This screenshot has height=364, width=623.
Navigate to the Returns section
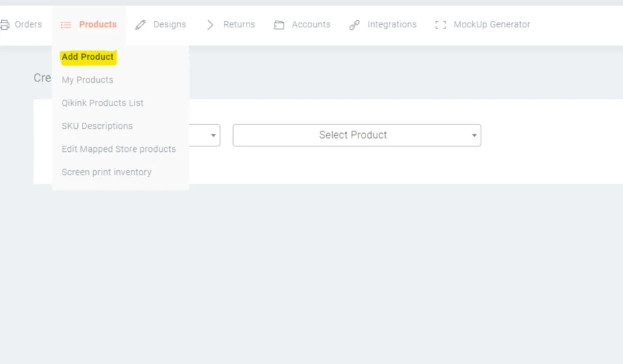[238, 24]
